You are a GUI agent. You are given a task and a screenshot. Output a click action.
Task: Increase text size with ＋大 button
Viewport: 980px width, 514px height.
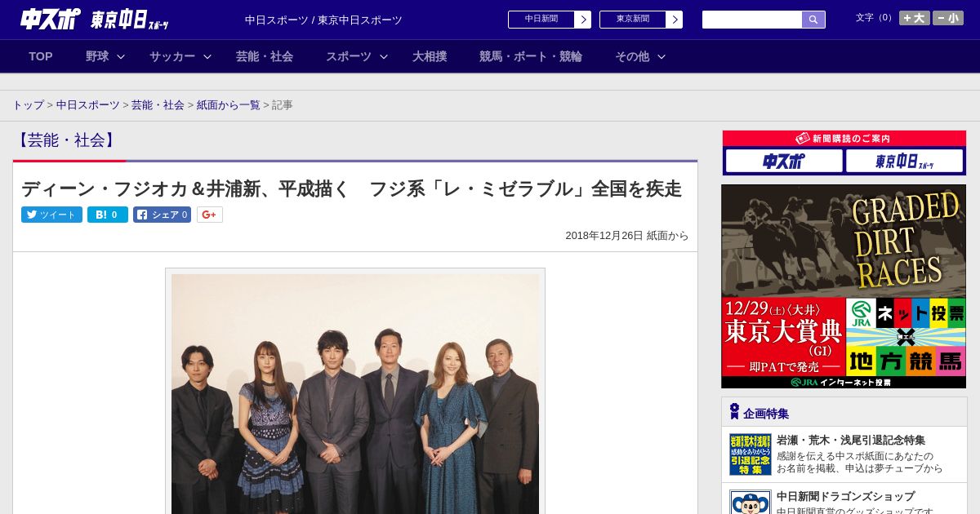click(x=915, y=18)
